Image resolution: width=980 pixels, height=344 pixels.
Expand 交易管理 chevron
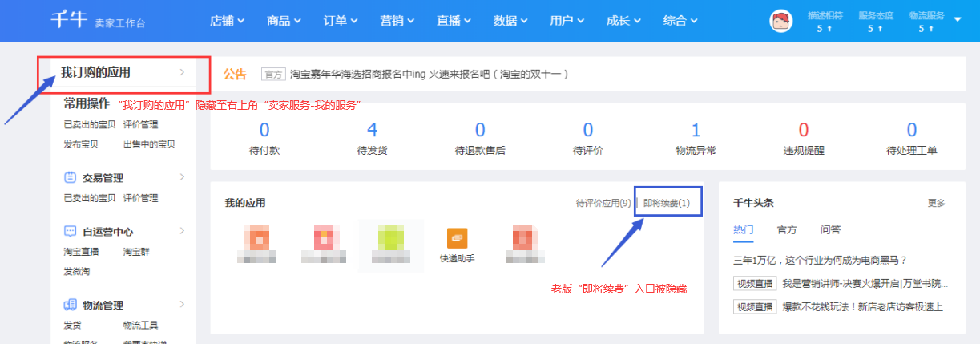tap(182, 176)
